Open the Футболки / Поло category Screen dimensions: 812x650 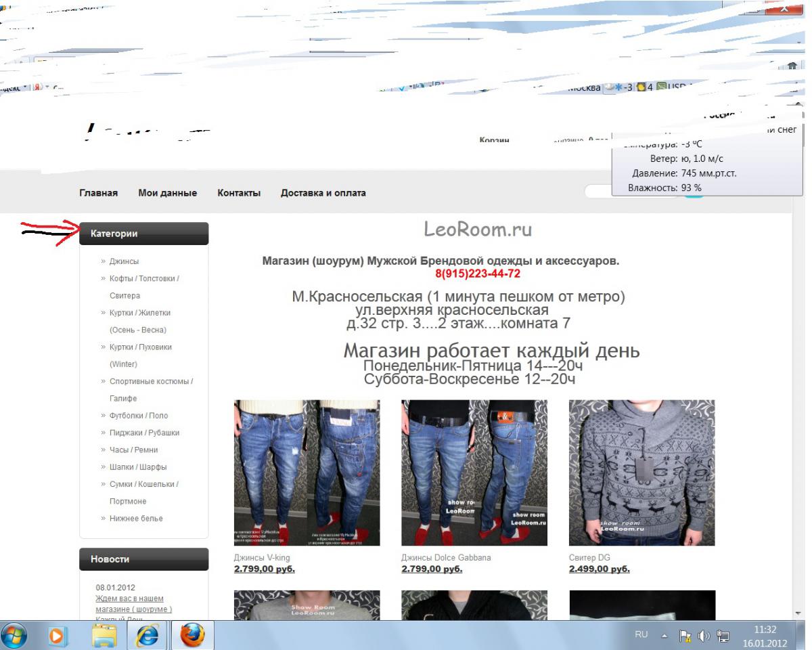click(x=139, y=416)
